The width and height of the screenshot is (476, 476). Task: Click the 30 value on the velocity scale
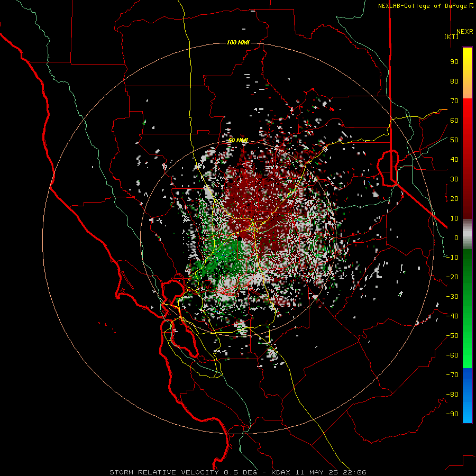pyautogui.click(x=454, y=179)
